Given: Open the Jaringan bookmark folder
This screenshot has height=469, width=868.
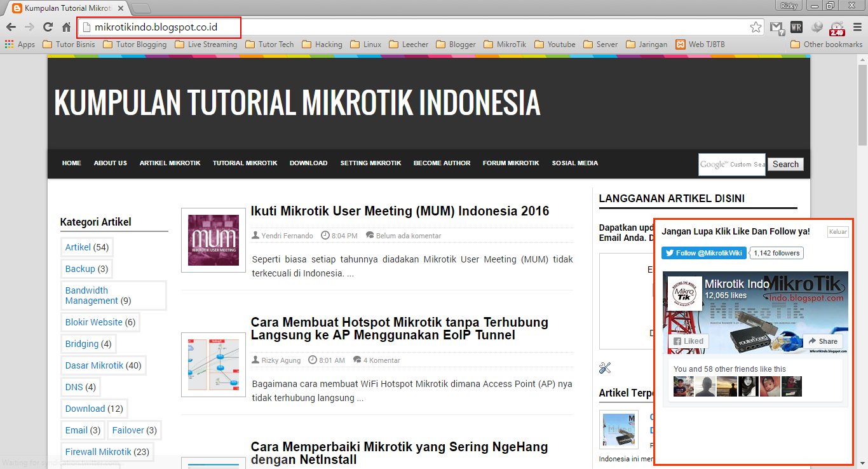Looking at the screenshot, I should (x=646, y=44).
